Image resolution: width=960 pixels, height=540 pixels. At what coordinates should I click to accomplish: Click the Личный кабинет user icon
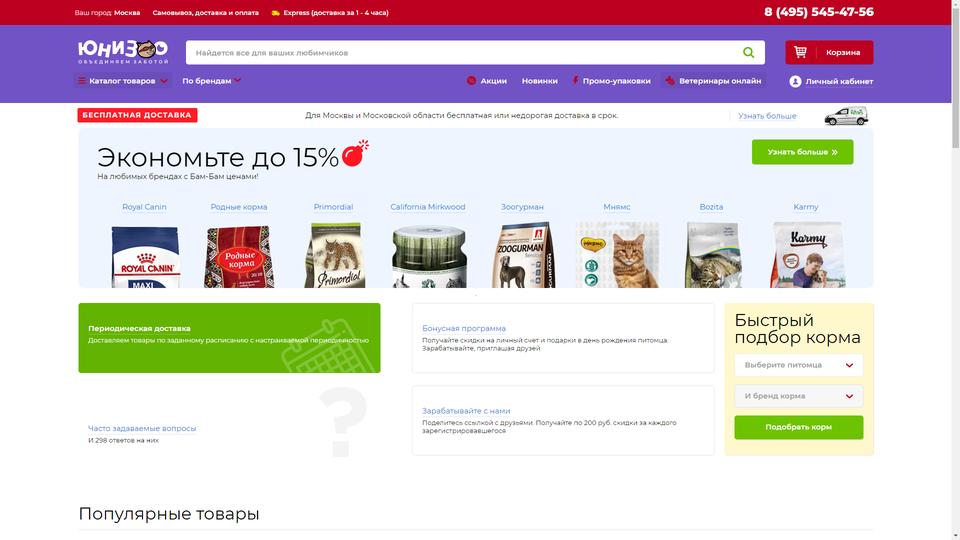click(x=795, y=81)
